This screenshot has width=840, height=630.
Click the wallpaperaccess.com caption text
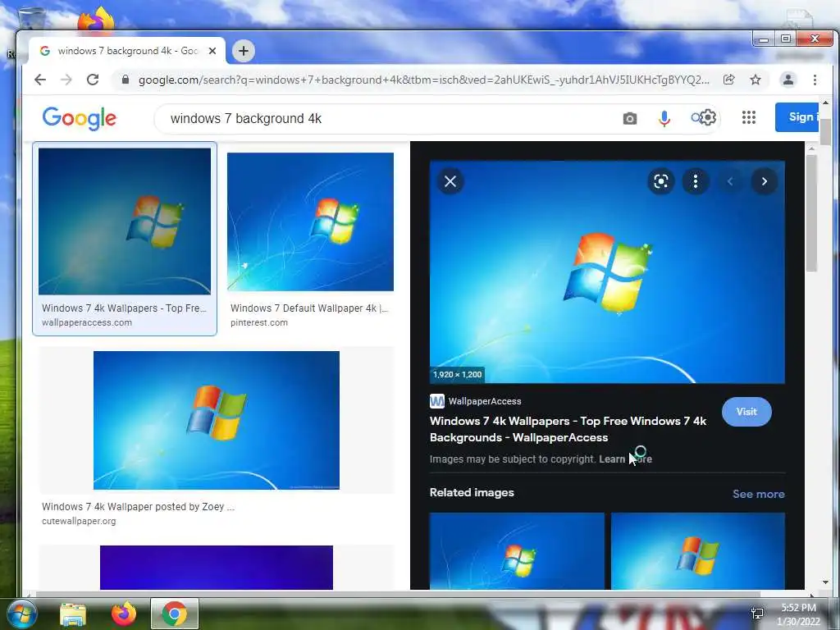pos(87,322)
